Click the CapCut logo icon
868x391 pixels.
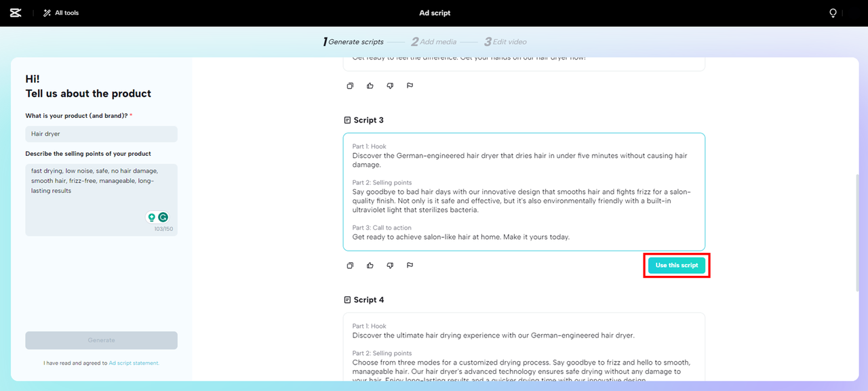click(16, 13)
